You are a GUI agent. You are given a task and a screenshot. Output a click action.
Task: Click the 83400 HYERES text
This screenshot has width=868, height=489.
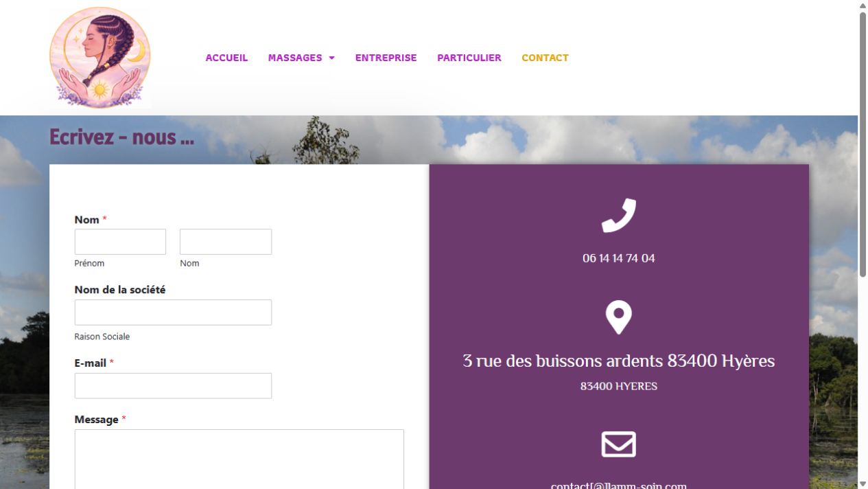pyautogui.click(x=619, y=386)
